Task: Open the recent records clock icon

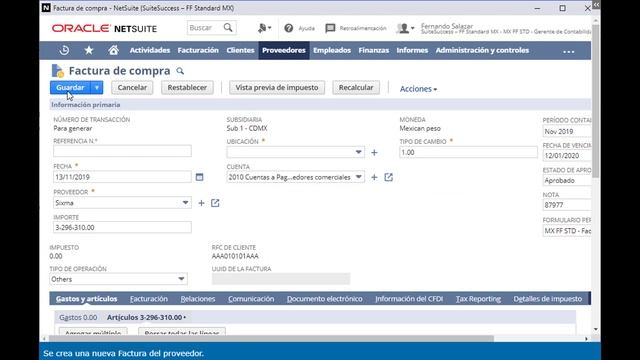Action: (x=64, y=50)
